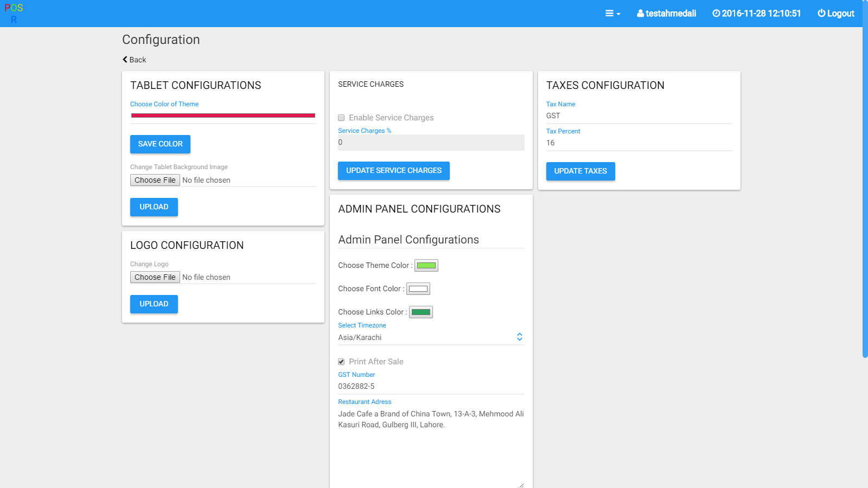Screen dimensions: 868x488
Task: Enable Service Charges checkbox
Action: (341, 118)
